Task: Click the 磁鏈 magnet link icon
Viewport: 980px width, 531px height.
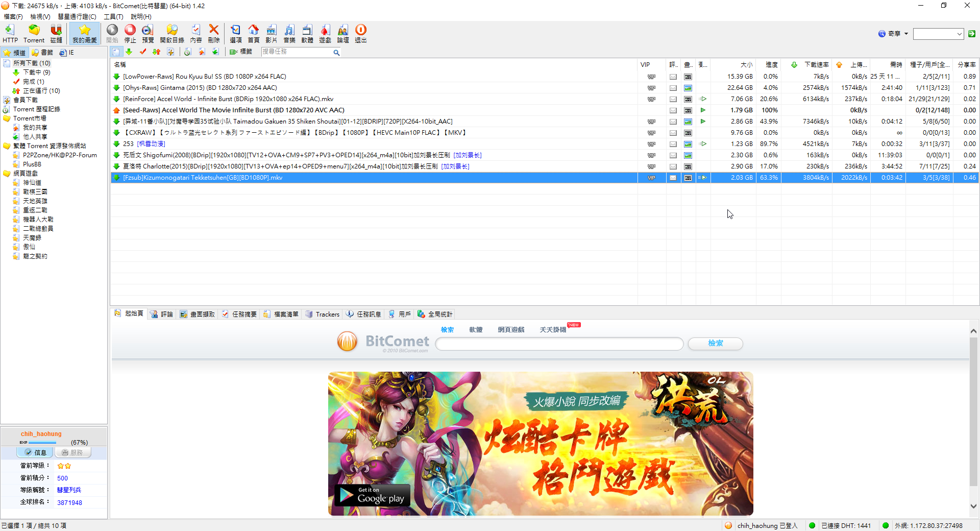Action: [56, 34]
